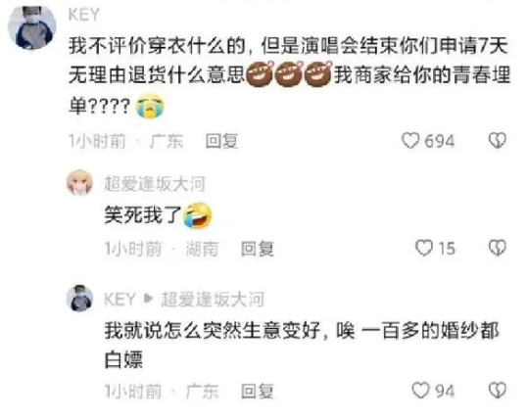Dislike KEY's reply with 94 likes
The height and width of the screenshot is (420, 527).
[x=498, y=390]
